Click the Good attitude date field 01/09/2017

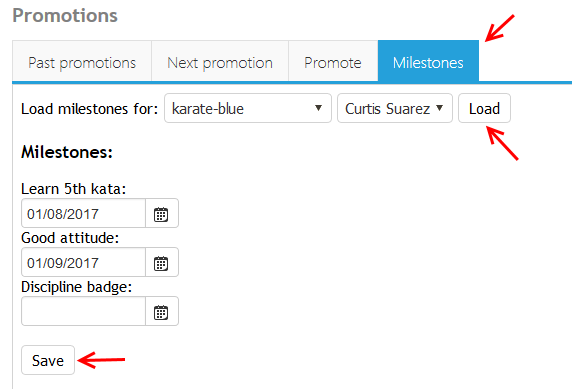pyautogui.click(x=84, y=263)
